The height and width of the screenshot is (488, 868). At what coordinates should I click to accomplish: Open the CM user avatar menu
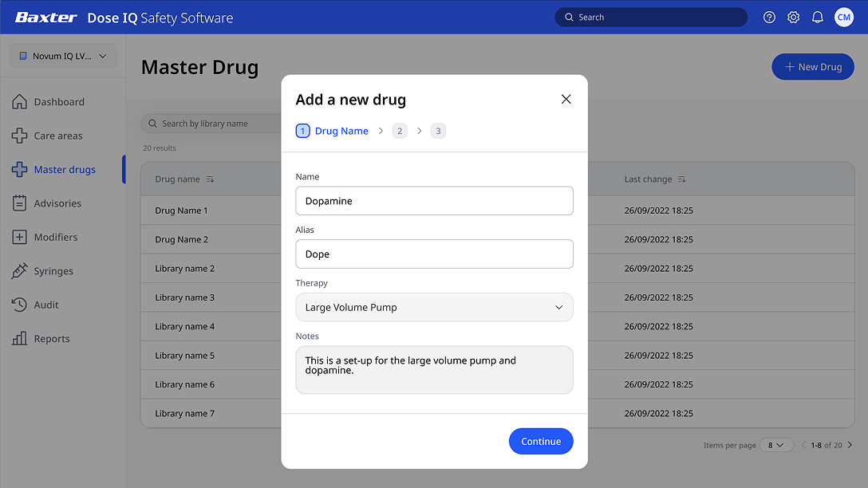point(844,16)
